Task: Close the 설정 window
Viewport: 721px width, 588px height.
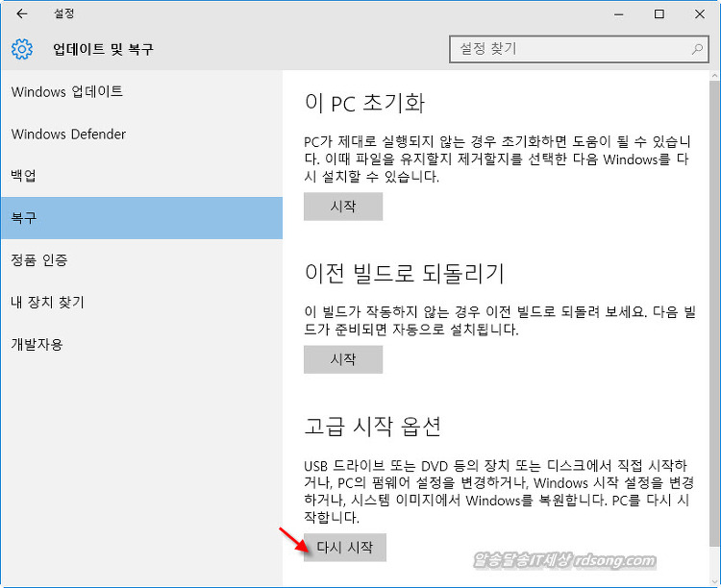Action: tap(702, 14)
